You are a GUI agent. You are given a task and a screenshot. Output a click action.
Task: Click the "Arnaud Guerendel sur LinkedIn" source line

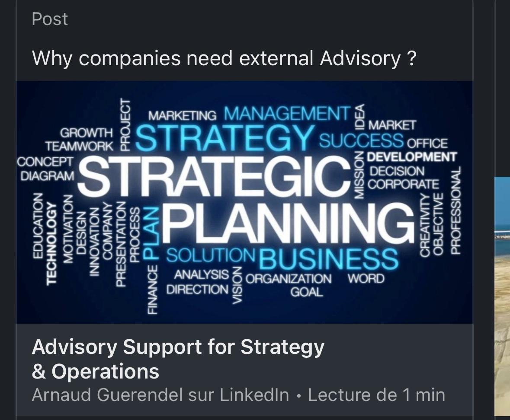(x=160, y=395)
